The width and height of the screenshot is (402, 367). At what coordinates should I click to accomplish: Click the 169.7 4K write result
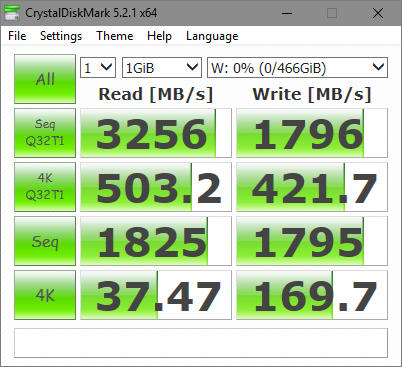[312, 295]
